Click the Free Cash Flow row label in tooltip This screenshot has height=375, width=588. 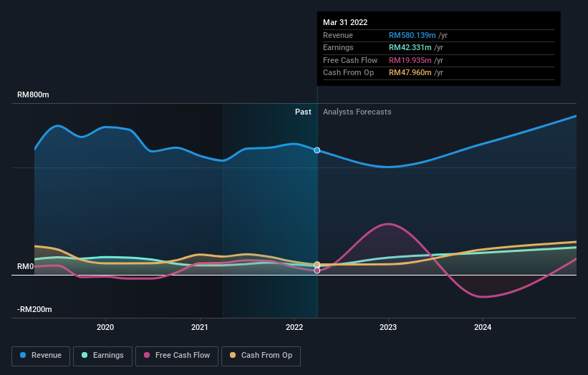tap(350, 60)
